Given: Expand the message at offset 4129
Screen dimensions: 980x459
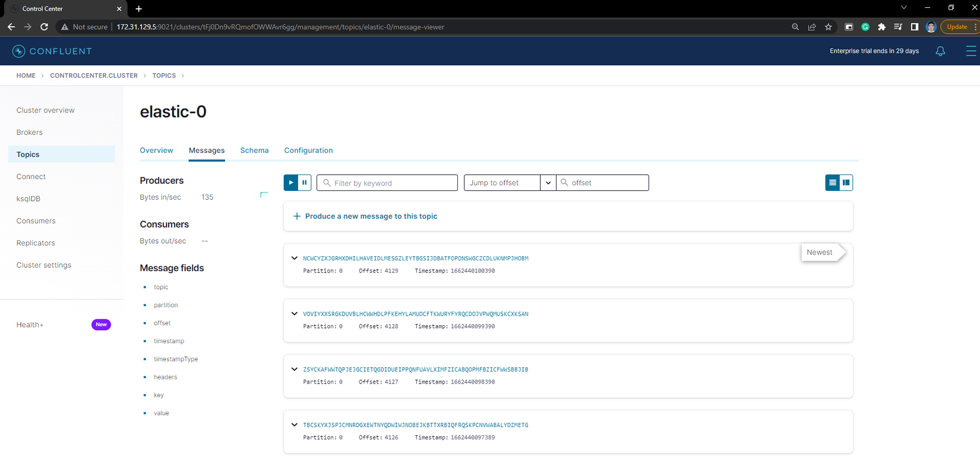Looking at the screenshot, I should tap(295, 258).
